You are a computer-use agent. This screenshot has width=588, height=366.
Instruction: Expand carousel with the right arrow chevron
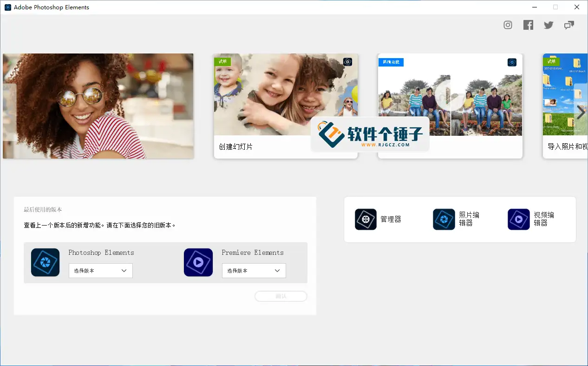click(580, 112)
